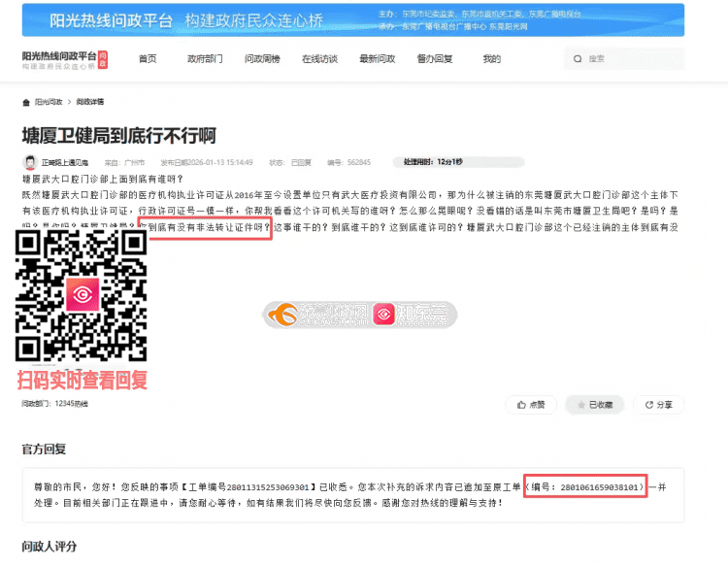Click the poster's avatar icon
The image size is (728, 566).
pyautogui.click(x=30, y=162)
